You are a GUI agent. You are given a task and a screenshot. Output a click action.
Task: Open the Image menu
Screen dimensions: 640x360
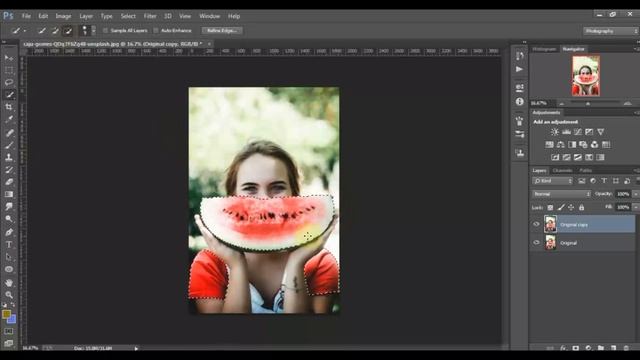63,16
